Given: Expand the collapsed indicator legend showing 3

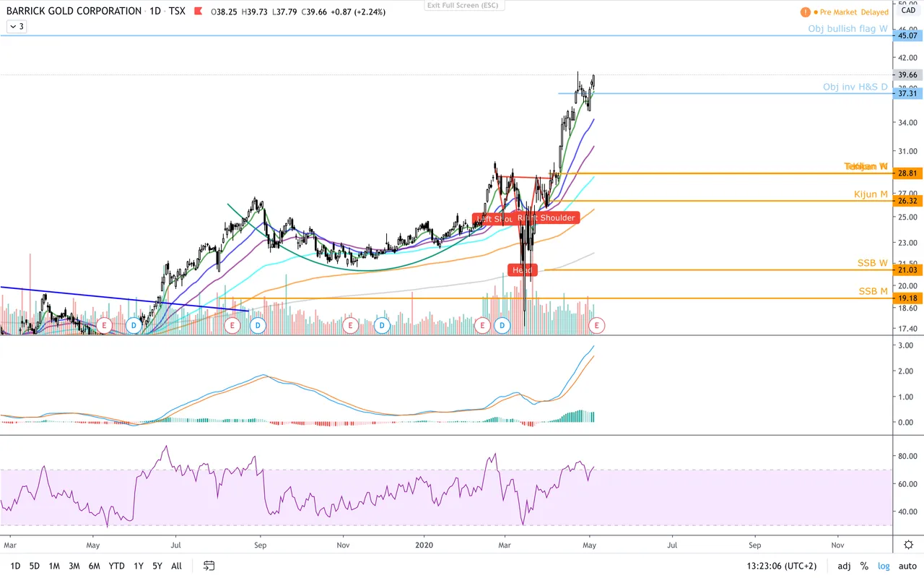Looking at the screenshot, I should (16, 27).
